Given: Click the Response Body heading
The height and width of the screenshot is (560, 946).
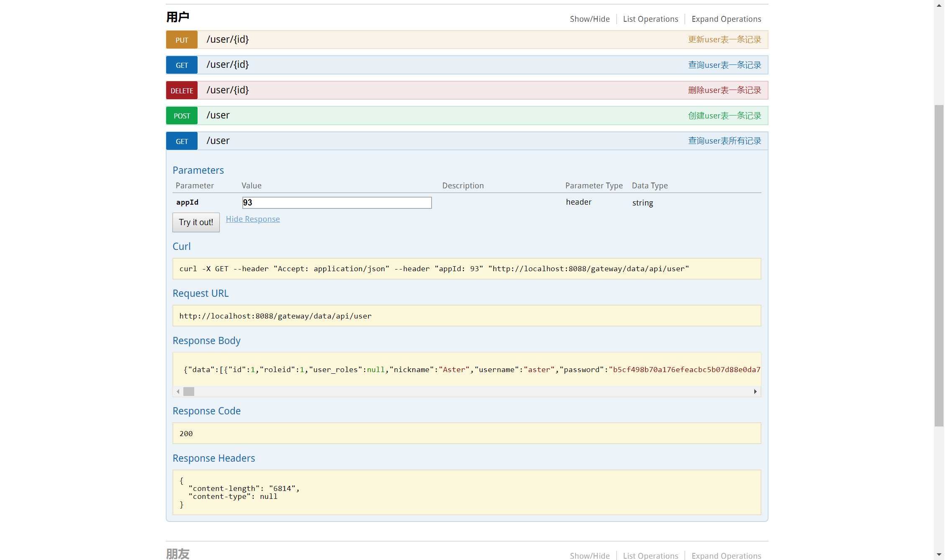Looking at the screenshot, I should pos(206,341).
